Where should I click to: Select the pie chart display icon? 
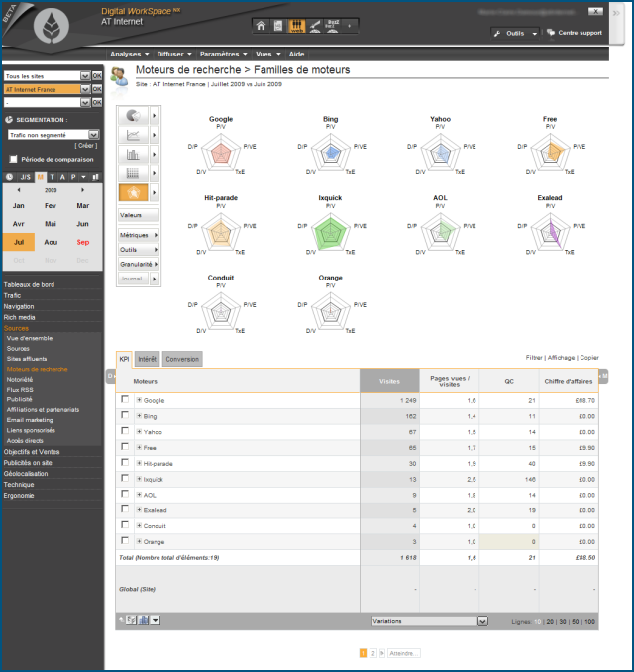tap(133, 116)
